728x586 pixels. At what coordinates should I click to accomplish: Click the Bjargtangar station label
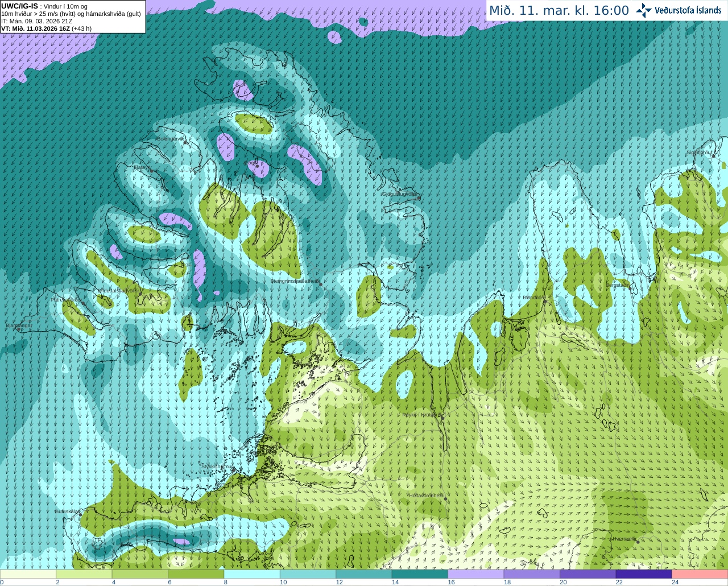(19, 325)
